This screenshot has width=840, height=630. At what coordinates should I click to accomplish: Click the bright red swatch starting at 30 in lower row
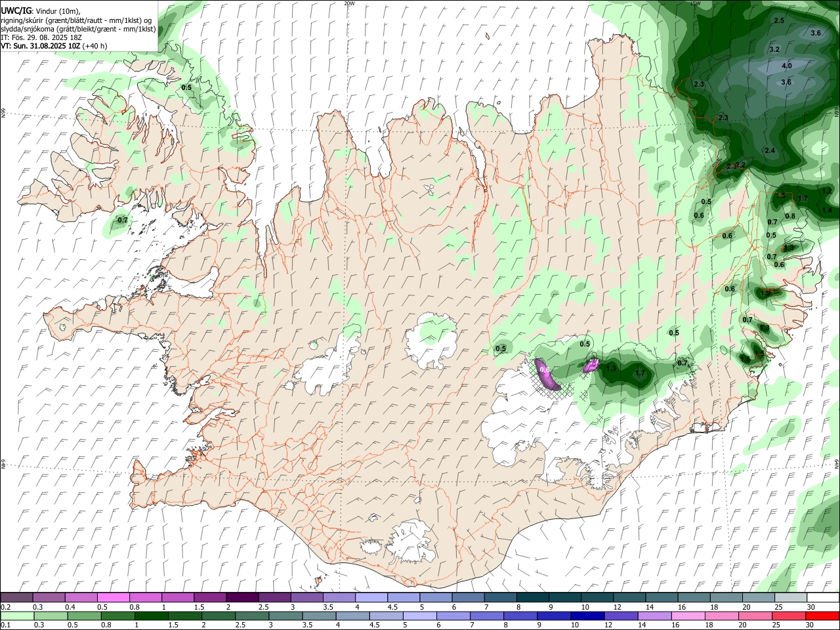822,616
